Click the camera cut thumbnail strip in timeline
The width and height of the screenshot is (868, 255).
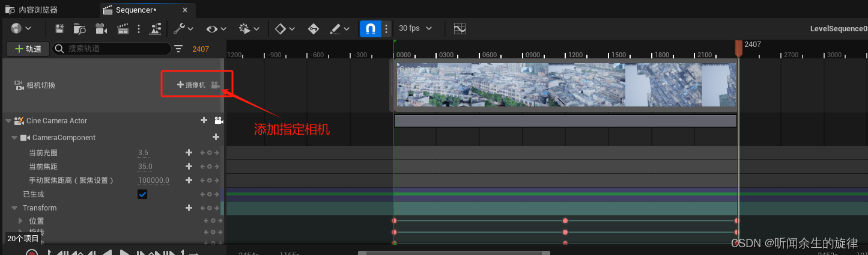click(565, 85)
